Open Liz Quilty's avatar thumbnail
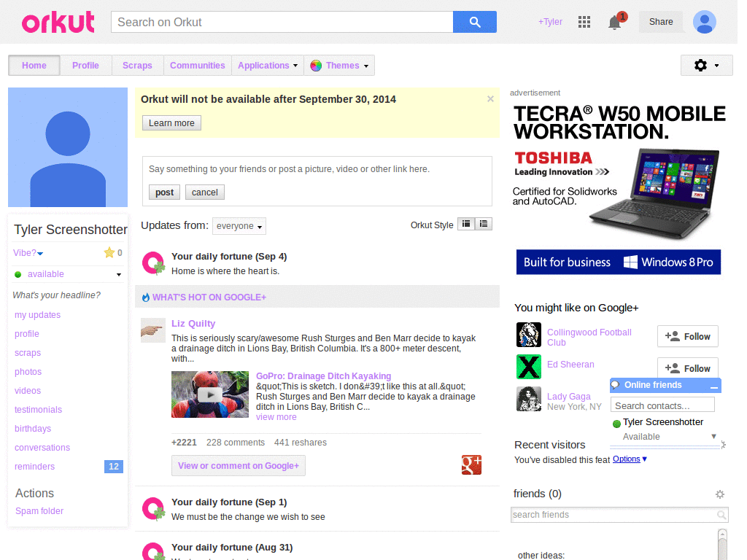The image size is (747, 560). 153,330
